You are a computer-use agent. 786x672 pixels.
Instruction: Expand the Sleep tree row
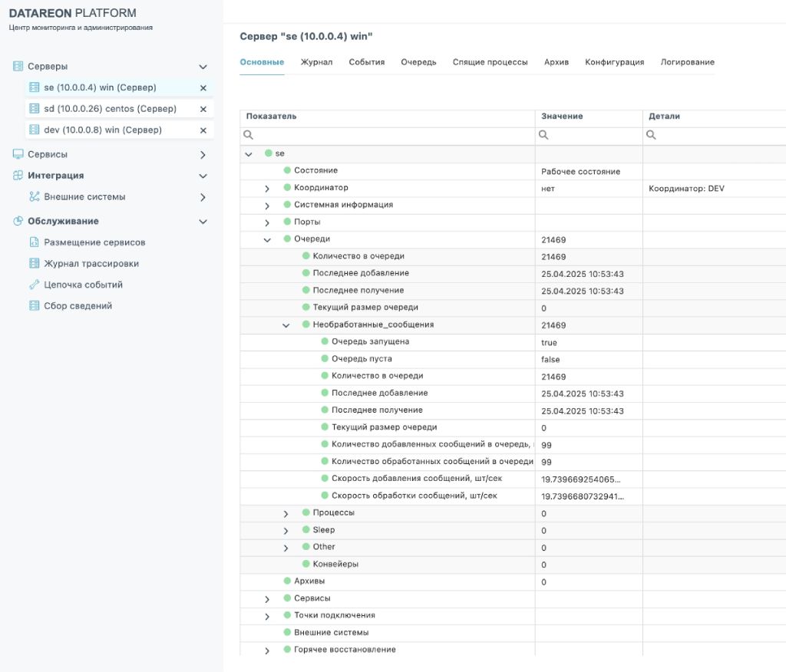click(x=286, y=531)
